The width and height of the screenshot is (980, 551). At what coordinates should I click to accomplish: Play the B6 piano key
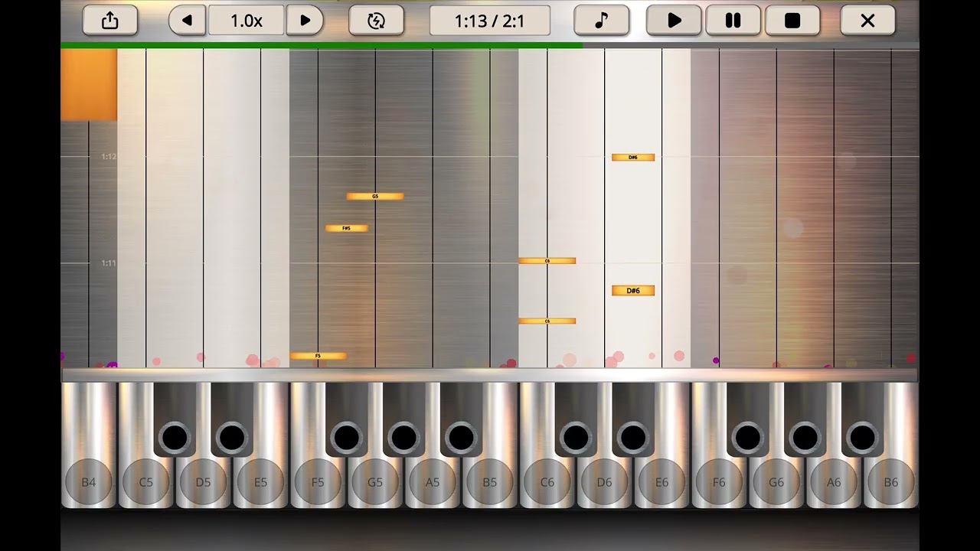pos(891,482)
